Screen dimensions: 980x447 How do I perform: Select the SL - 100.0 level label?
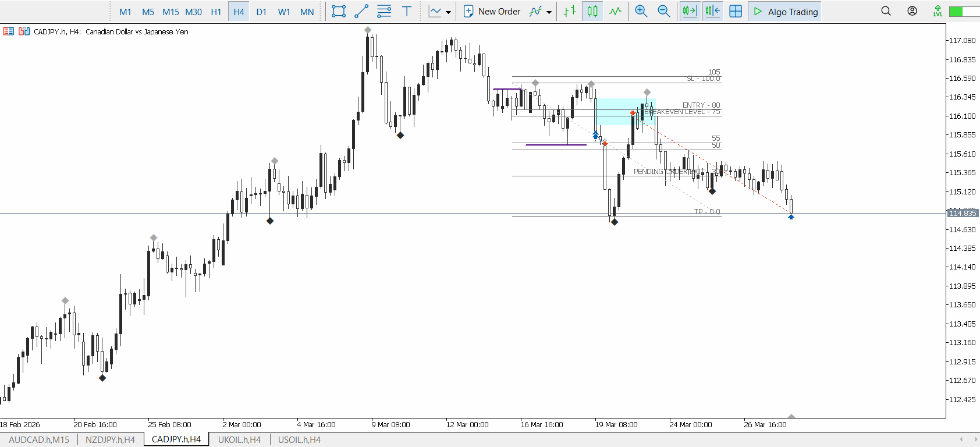click(703, 79)
